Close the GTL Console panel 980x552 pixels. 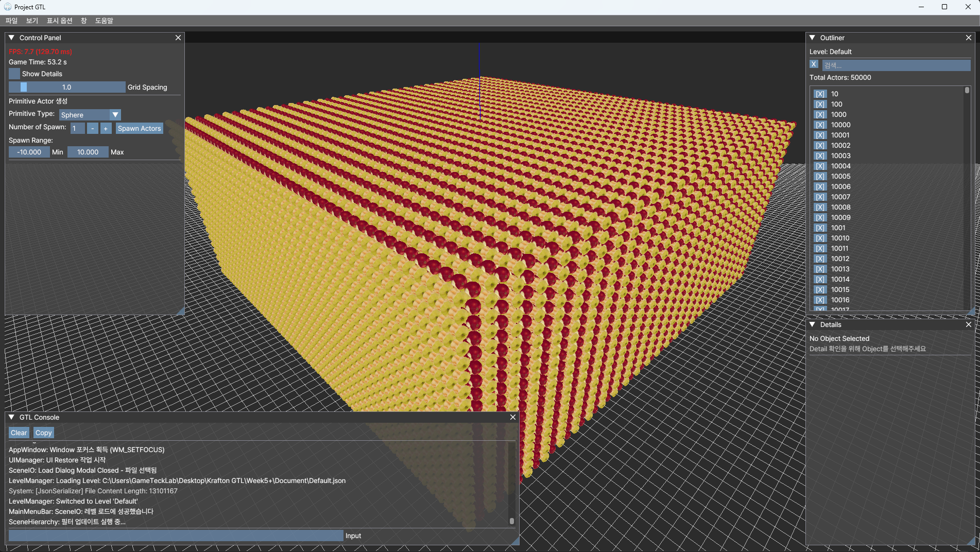pos(512,417)
